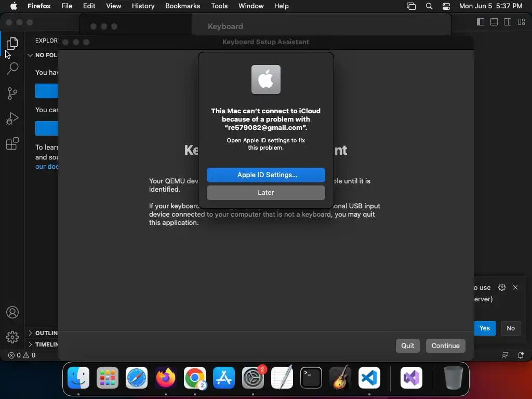Dismiss the VS Code notification toast
This screenshot has width=532, height=399.
515,287
